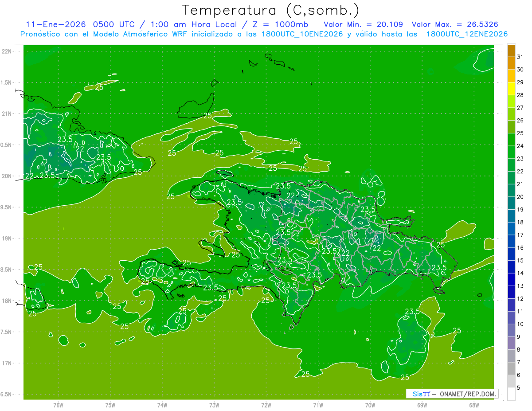Click the color bar label '15'
The image size is (532, 411).
click(520, 260)
